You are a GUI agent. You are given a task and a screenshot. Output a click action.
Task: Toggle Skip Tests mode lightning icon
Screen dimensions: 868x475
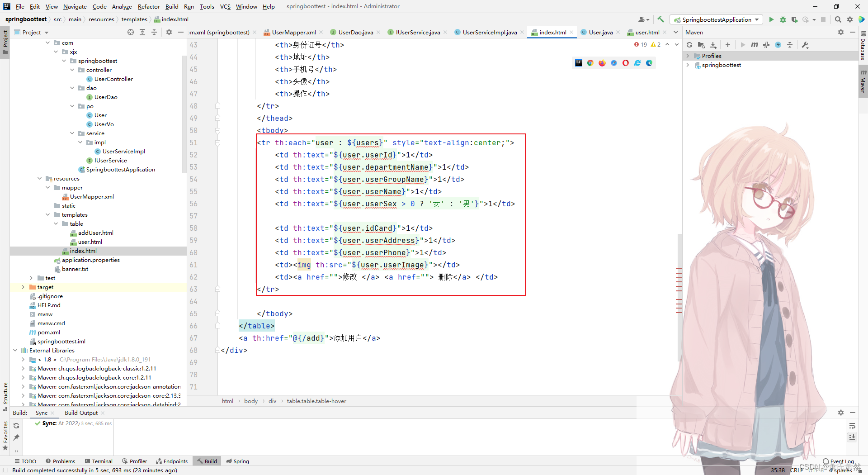click(x=778, y=45)
